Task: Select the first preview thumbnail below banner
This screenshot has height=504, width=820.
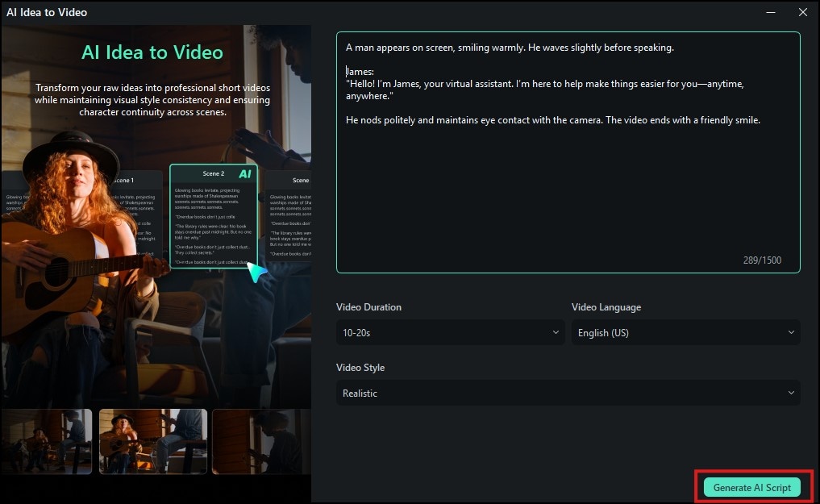Action: 47,441
